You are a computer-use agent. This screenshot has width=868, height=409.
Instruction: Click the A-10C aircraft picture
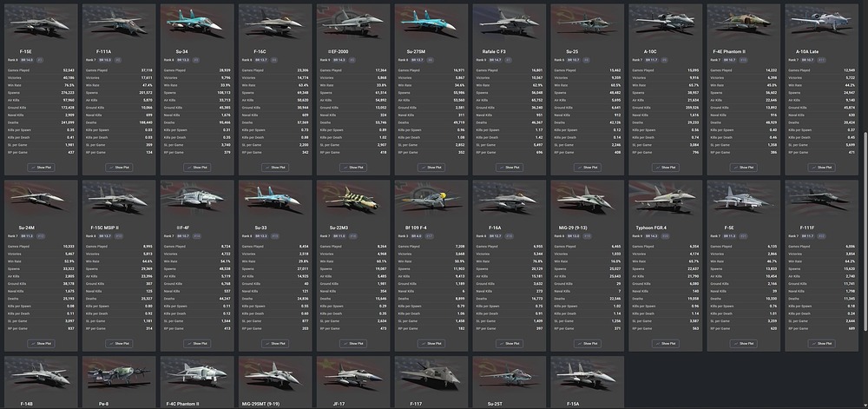pos(665,23)
